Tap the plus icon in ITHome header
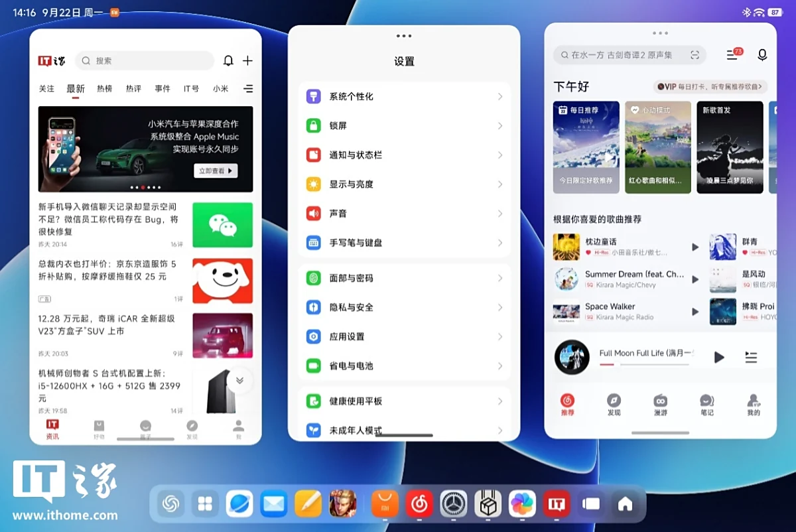 click(x=247, y=61)
